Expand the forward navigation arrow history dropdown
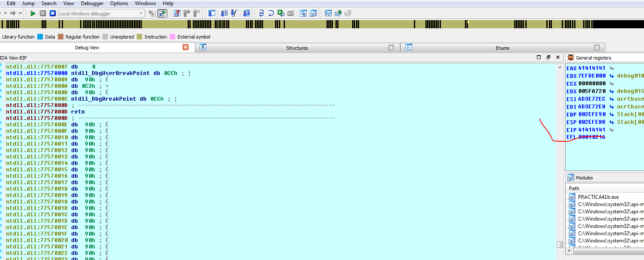 click(x=20, y=13)
